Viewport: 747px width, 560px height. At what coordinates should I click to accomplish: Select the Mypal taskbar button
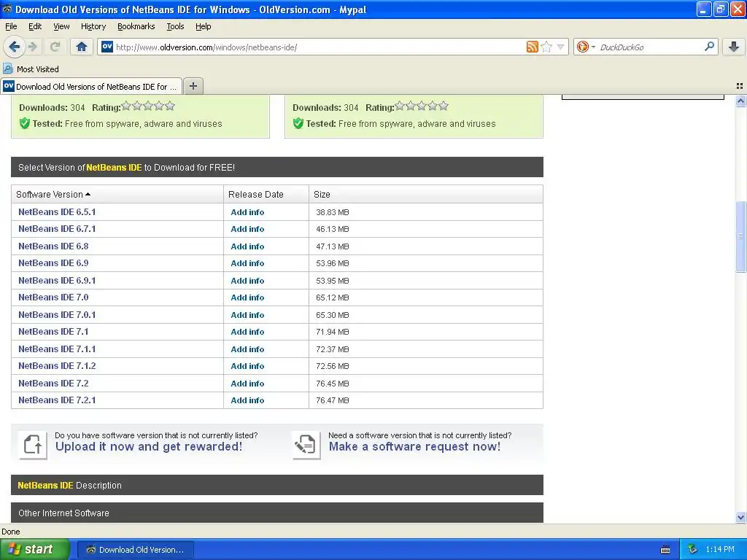click(135, 550)
